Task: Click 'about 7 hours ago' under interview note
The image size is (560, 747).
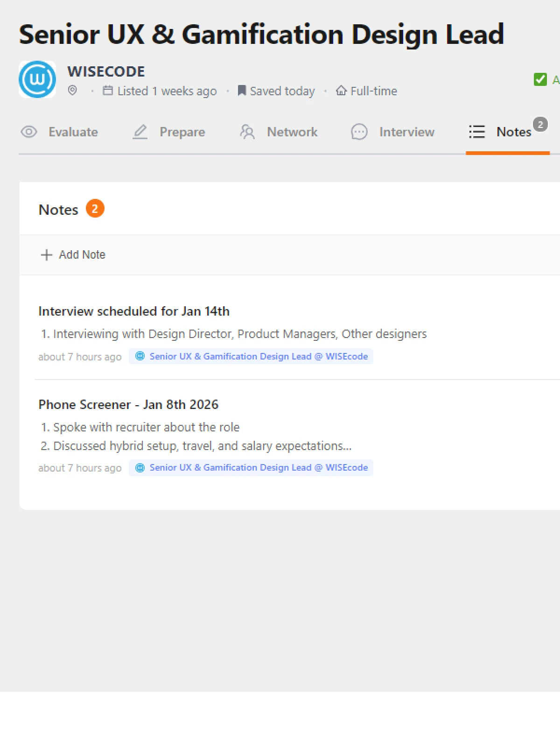Action: 80,357
